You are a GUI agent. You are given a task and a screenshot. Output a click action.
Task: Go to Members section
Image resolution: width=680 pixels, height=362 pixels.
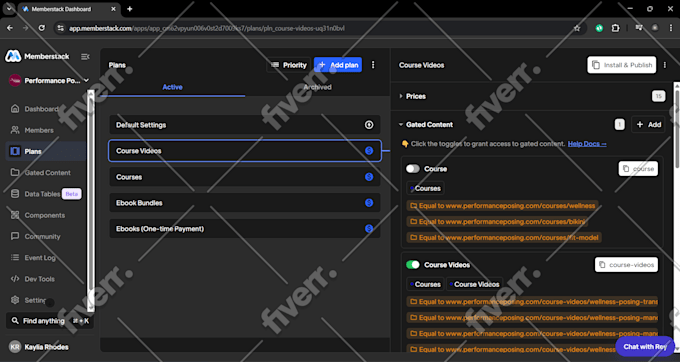pyautogui.click(x=39, y=130)
